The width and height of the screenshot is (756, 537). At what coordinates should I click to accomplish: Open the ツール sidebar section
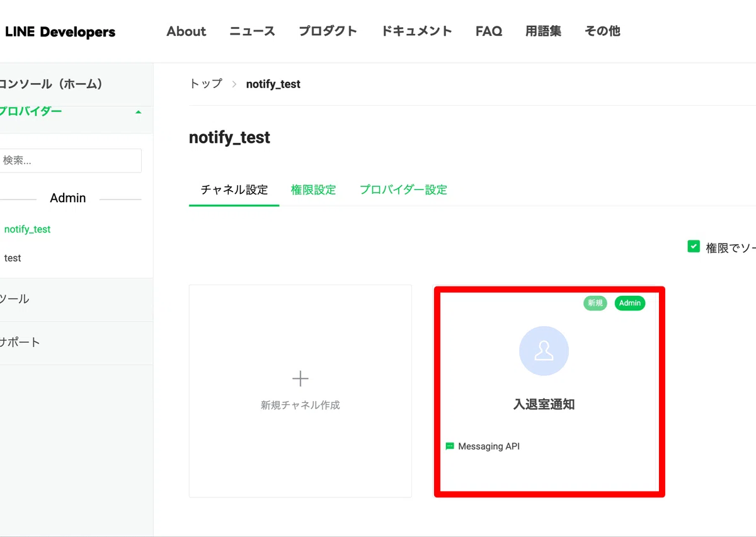coord(14,299)
